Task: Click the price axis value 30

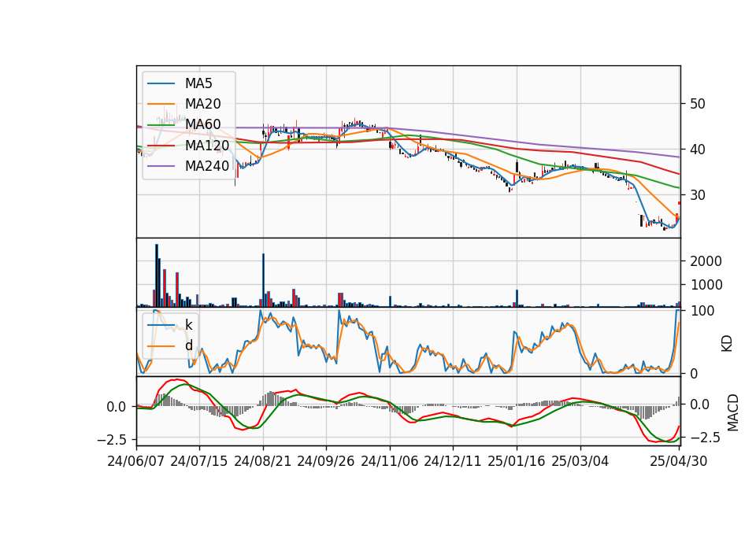Action: (x=697, y=195)
